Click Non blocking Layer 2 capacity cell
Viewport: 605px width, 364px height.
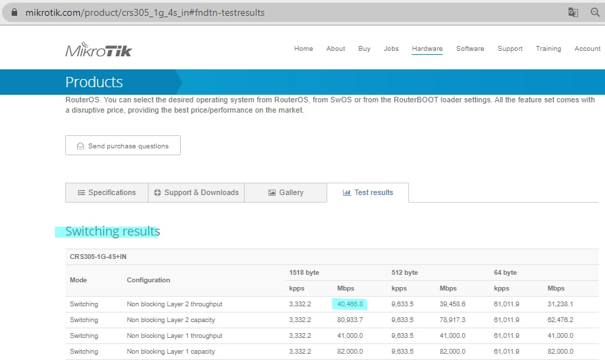[171, 320]
